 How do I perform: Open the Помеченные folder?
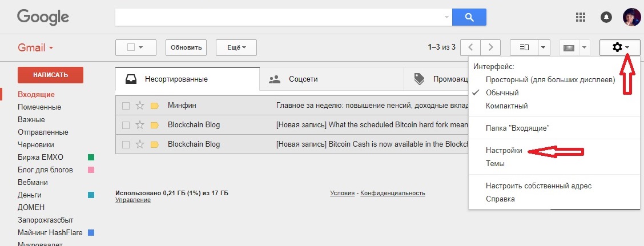39,107
